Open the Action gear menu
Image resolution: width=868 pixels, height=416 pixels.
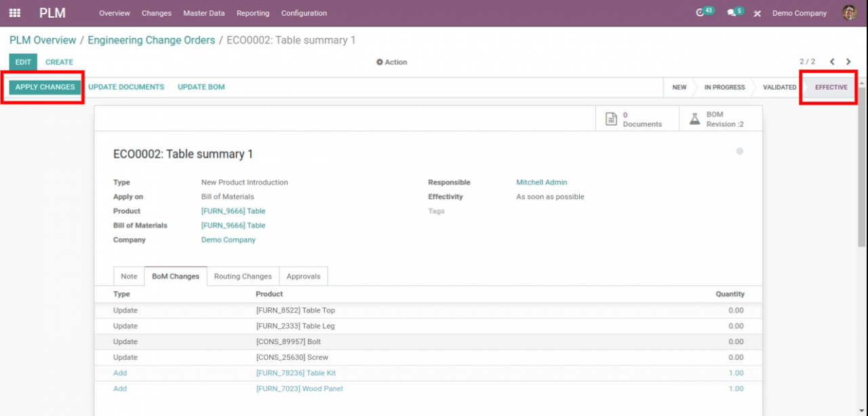[x=393, y=62]
